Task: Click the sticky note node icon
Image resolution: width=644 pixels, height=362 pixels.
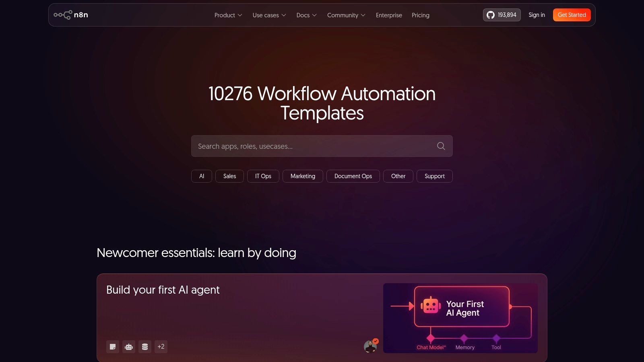Action: pos(113,347)
